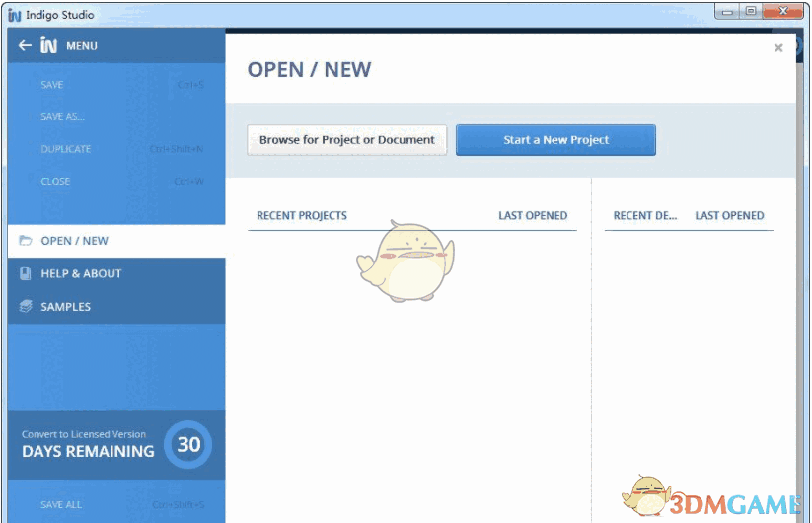The image size is (812, 523).
Task: Click the back arrow beside MENU
Action: [25, 46]
